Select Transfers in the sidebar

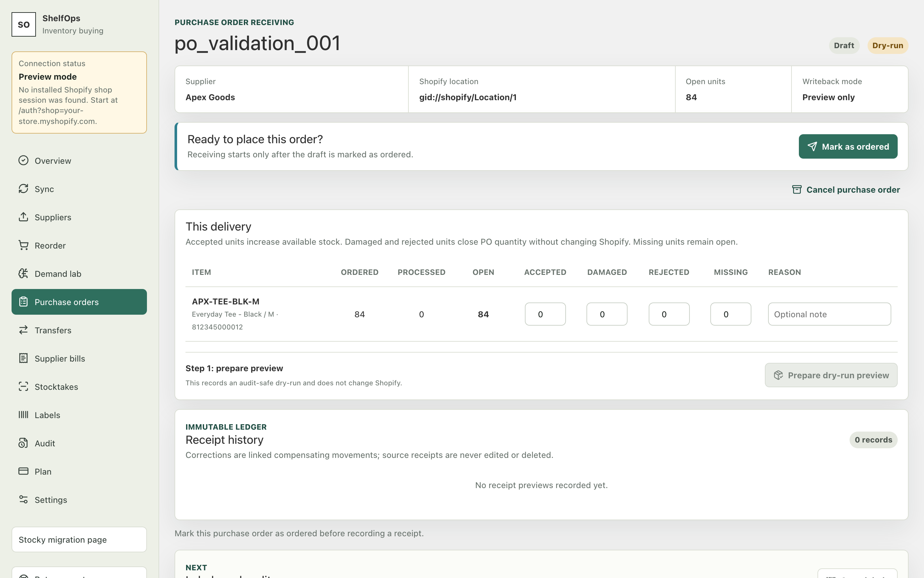(79, 330)
